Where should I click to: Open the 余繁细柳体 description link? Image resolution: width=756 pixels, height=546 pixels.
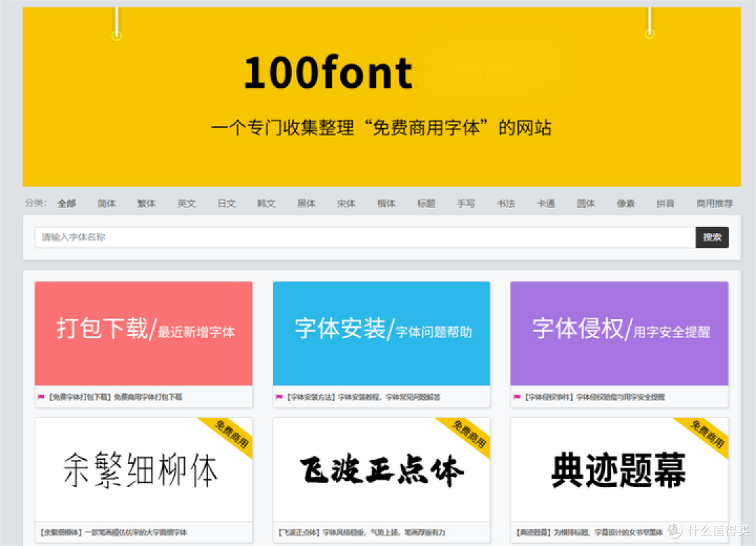point(113,533)
